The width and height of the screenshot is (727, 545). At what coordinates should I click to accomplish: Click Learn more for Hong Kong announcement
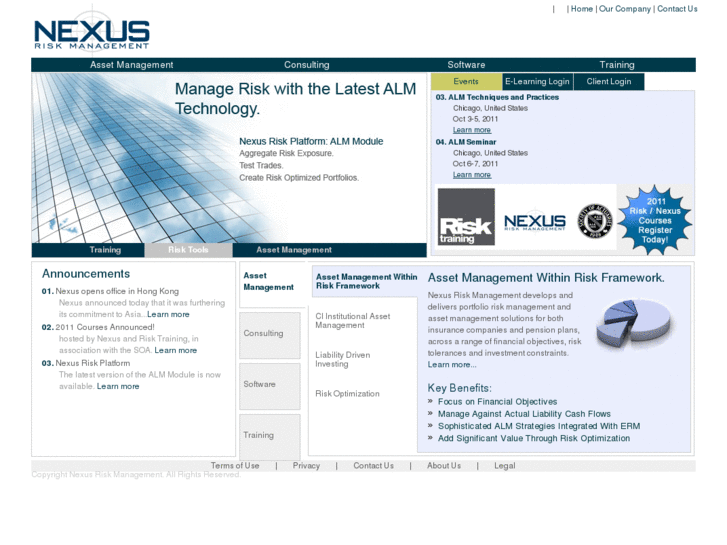168,314
